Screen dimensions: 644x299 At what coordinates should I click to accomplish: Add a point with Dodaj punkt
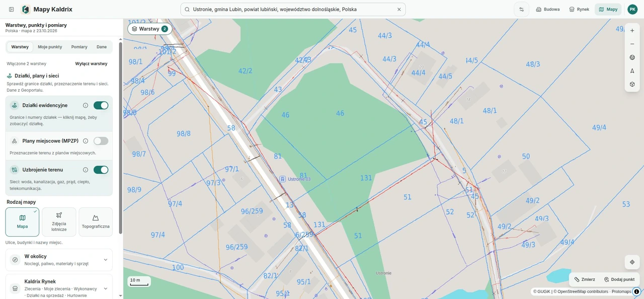coord(619,279)
